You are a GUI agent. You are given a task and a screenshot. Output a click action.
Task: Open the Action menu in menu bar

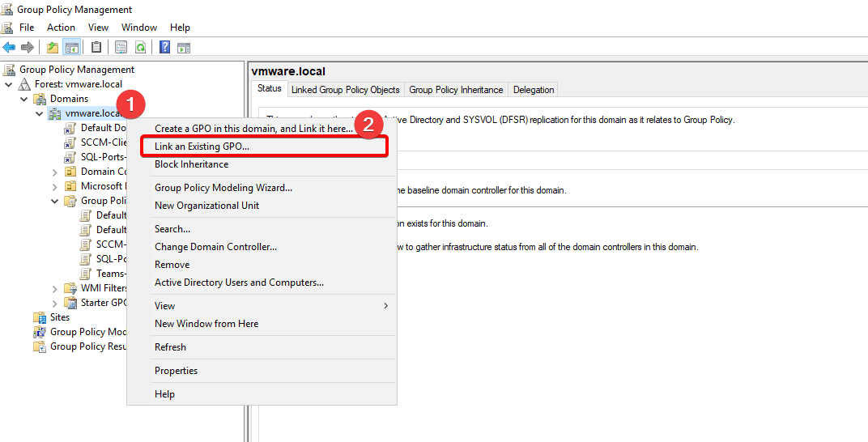61,28
